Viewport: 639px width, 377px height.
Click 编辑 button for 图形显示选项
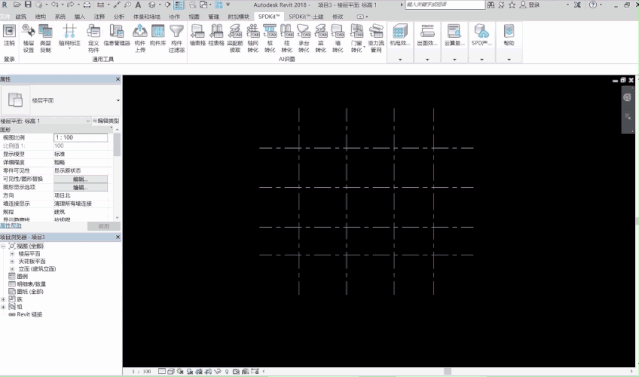[81, 187]
